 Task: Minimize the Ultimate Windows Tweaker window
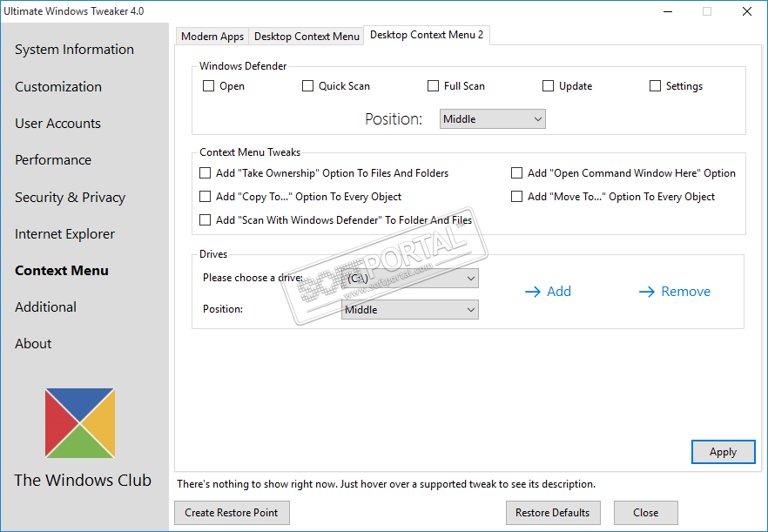668,11
